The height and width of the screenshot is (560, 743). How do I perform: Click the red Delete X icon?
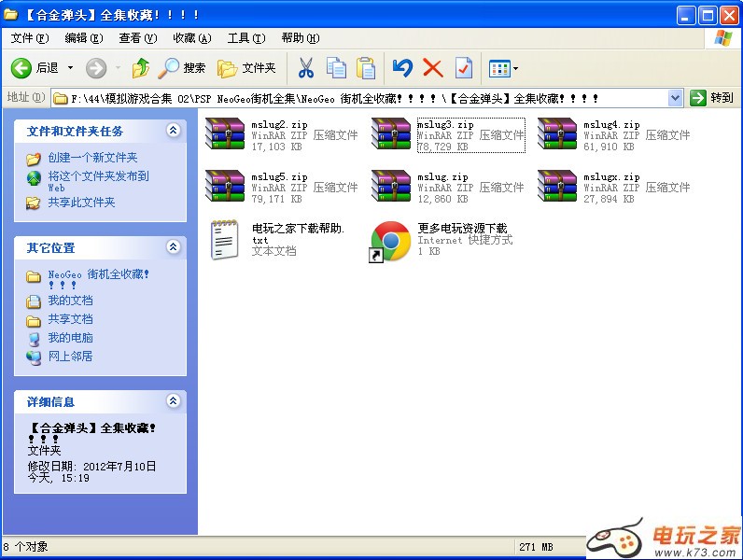(432, 68)
